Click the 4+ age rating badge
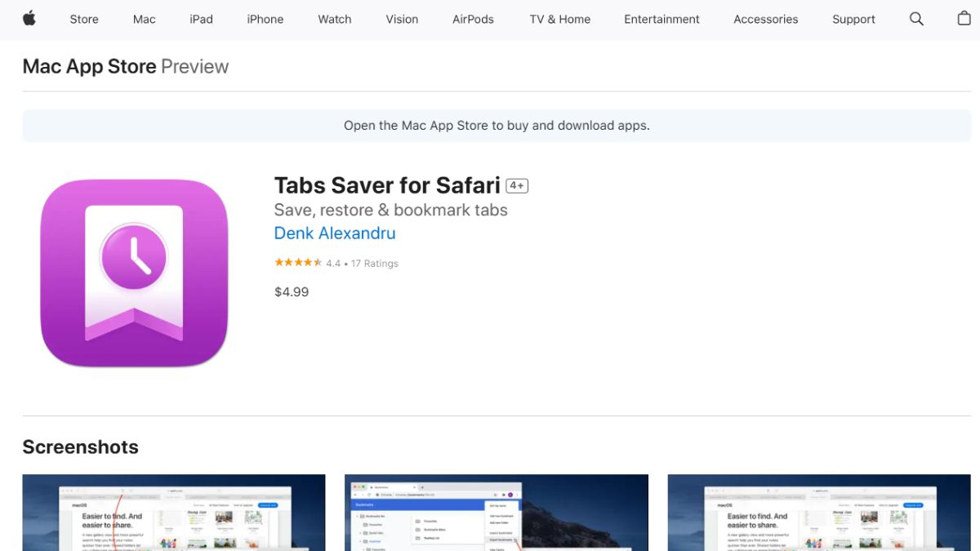980x551 pixels. pyautogui.click(x=517, y=185)
